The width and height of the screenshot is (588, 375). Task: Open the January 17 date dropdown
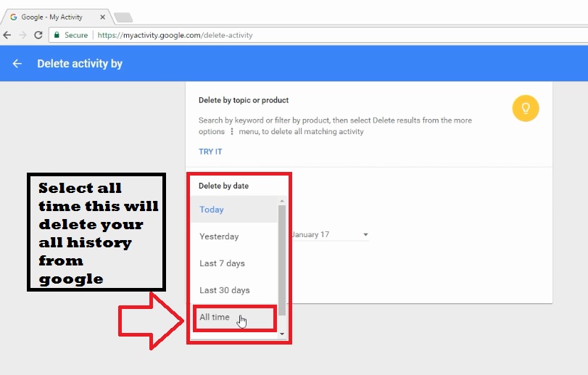tap(330, 235)
